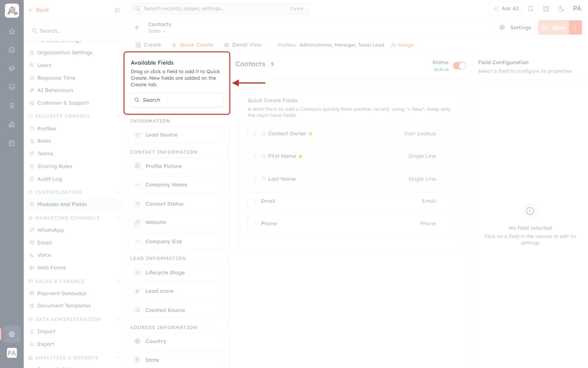Click the Assign profiles link
Image resolution: width=588 pixels, height=368 pixels.
(402, 45)
